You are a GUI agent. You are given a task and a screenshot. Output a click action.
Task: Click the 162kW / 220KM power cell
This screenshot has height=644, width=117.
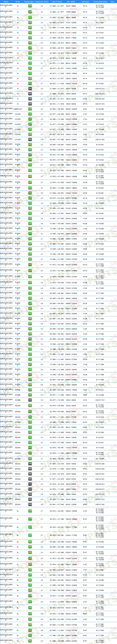[71, 109]
